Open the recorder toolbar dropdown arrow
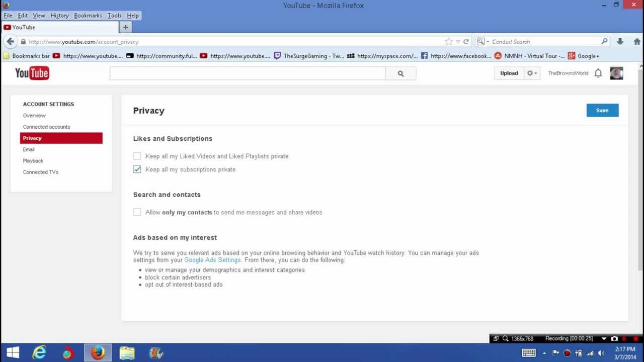This screenshot has width=644, height=362. click(604, 339)
